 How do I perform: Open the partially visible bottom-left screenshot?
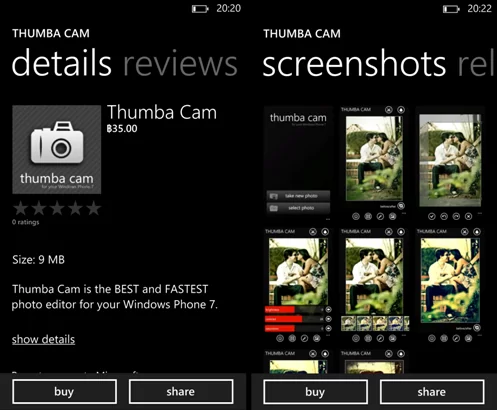[x=298, y=361]
